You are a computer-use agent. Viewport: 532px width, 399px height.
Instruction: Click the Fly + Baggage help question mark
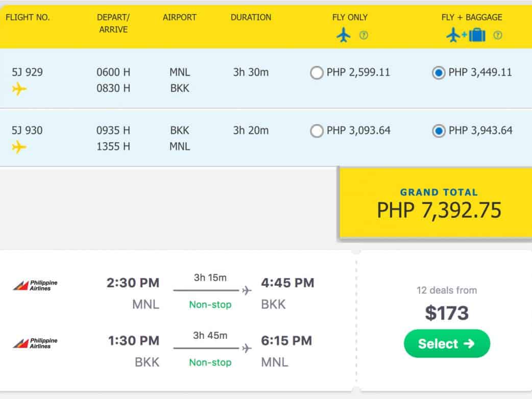pyautogui.click(x=498, y=36)
